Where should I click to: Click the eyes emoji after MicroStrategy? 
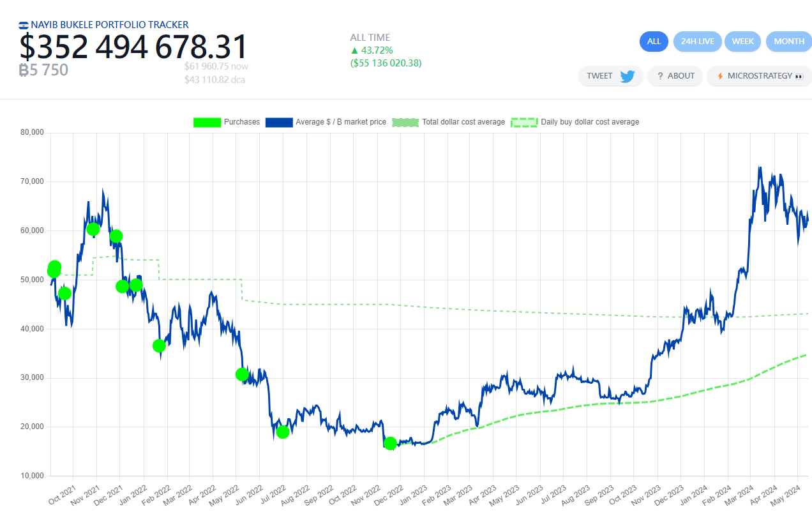point(798,76)
